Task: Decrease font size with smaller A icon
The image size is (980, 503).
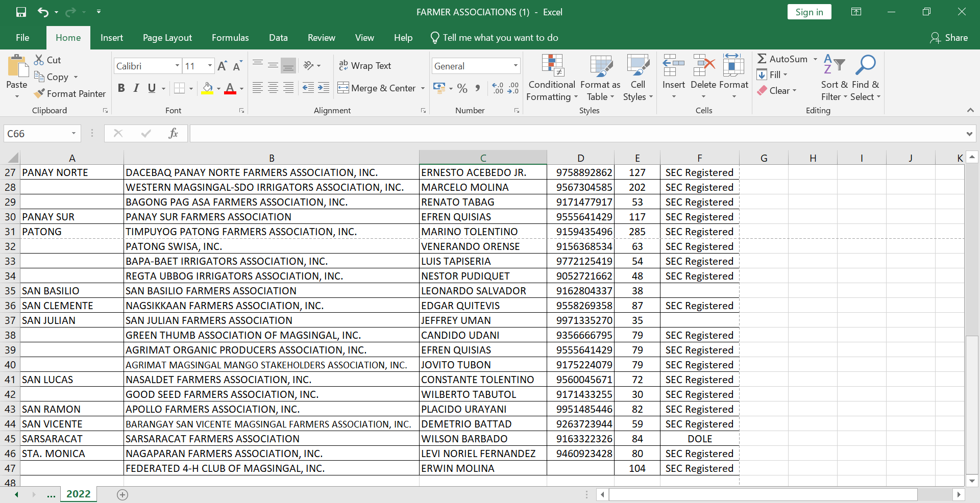Action: coord(237,66)
